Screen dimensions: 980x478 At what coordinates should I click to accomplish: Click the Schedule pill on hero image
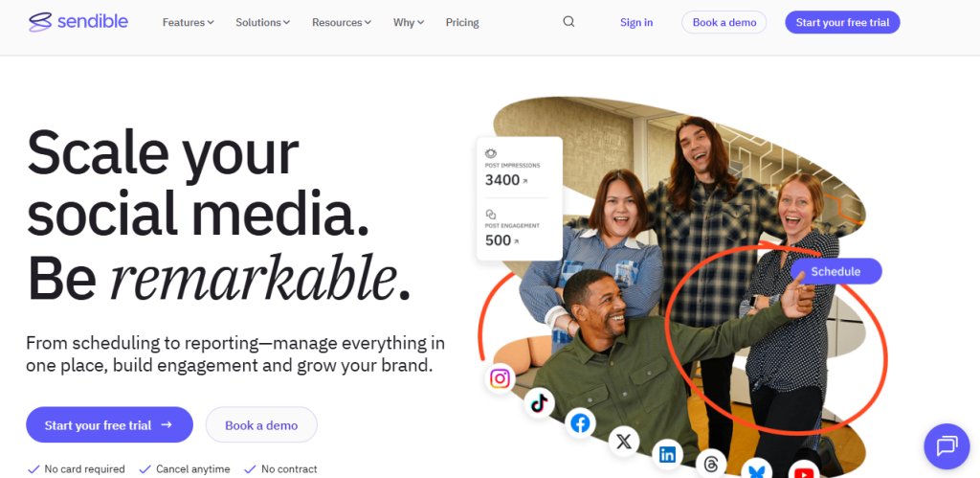pos(836,271)
